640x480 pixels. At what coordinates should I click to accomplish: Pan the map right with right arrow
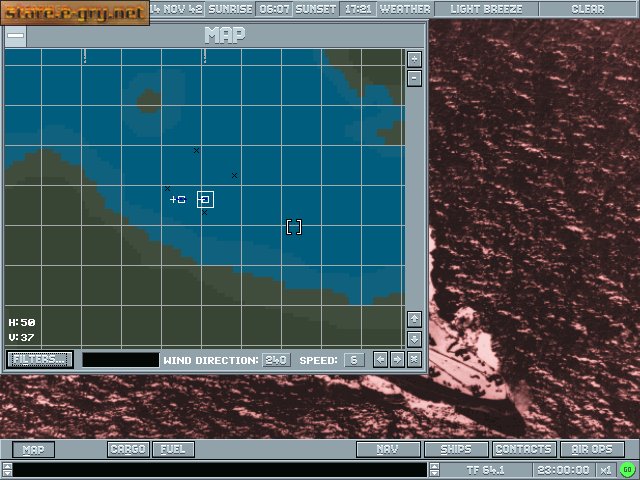[397, 360]
